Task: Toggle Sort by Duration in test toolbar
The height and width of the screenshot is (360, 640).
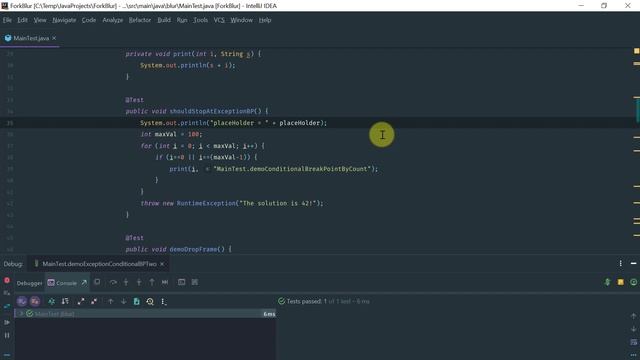Action: click(65, 301)
